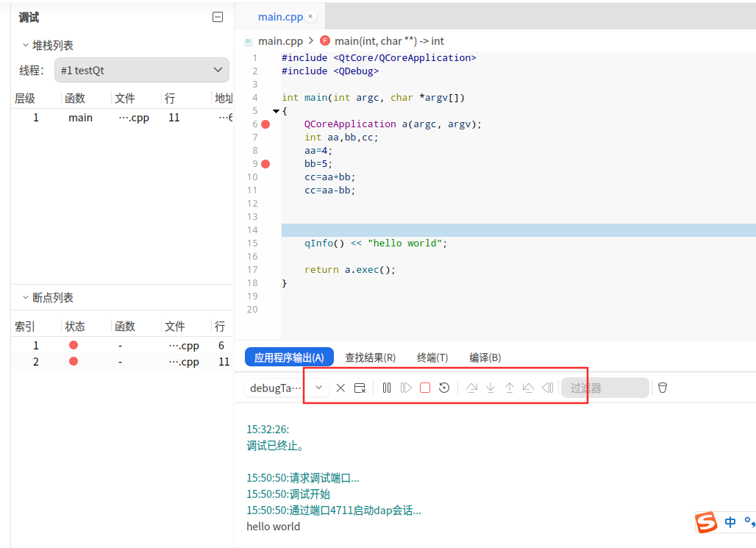
Task: Click the step over icon
Action: [x=471, y=388]
